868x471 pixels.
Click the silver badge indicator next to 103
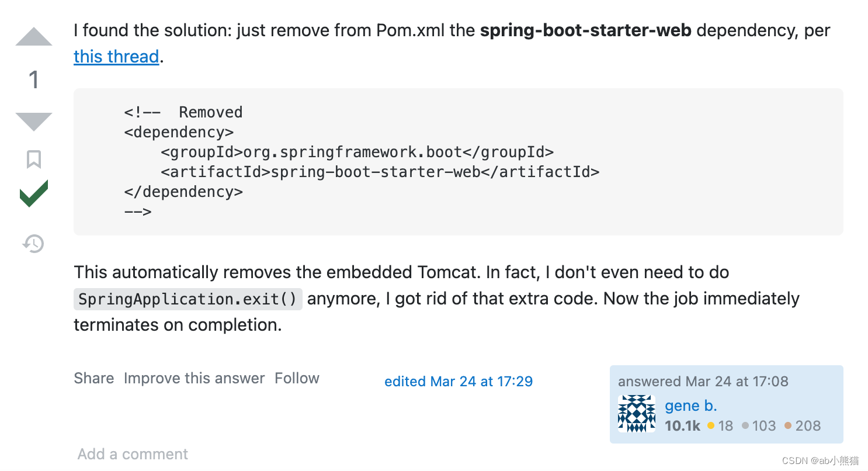click(746, 426)
